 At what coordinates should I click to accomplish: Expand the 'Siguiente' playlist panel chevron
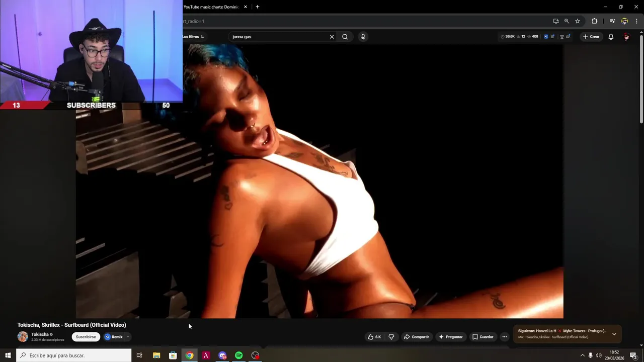pos(614,334)
